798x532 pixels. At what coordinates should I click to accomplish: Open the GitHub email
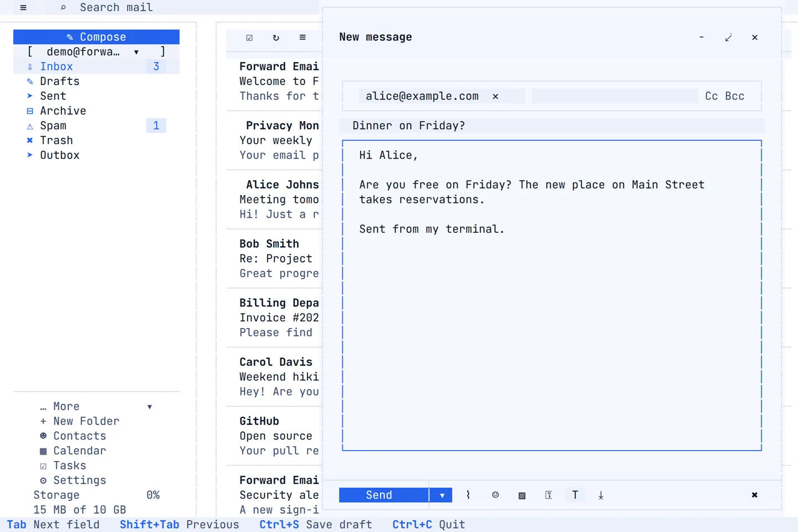[274, 436]
